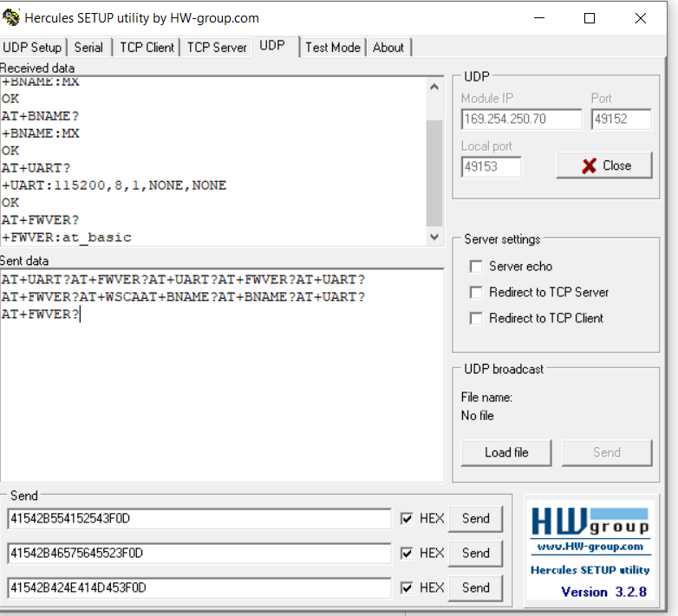The image size is (678, 616).
Task: Click the Version 3.2.8 text
Action: coord(603,592)
